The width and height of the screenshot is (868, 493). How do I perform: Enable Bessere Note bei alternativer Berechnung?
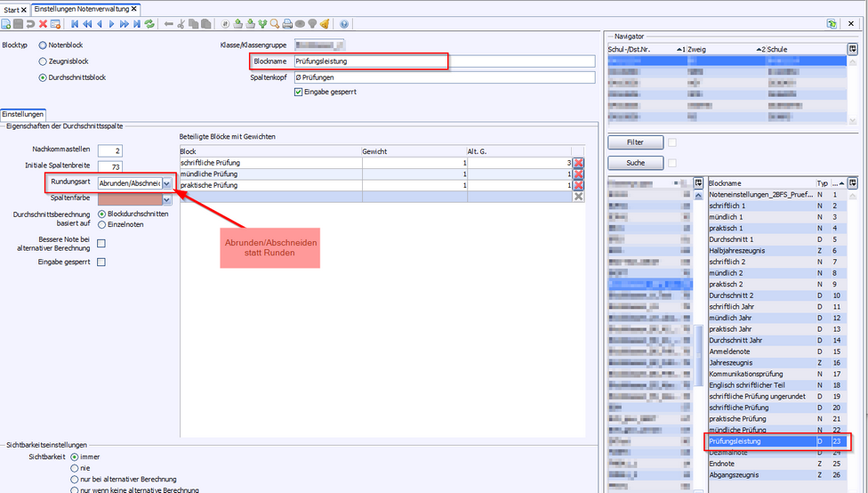click(100, 244)
